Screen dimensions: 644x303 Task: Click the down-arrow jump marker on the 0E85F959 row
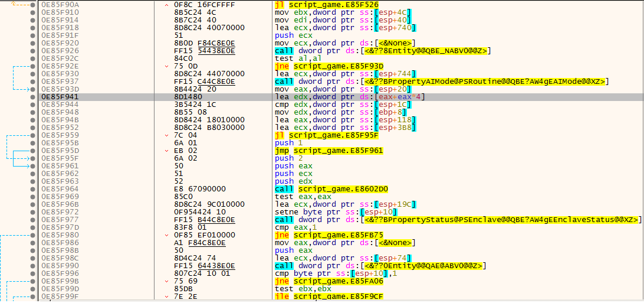point(167,135)
